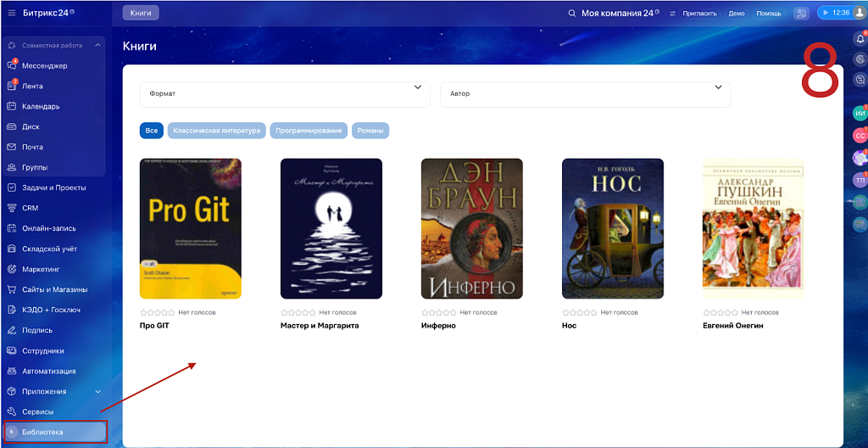
Task: Rate Про GIT with the star rating
Action: pos(158,313)
